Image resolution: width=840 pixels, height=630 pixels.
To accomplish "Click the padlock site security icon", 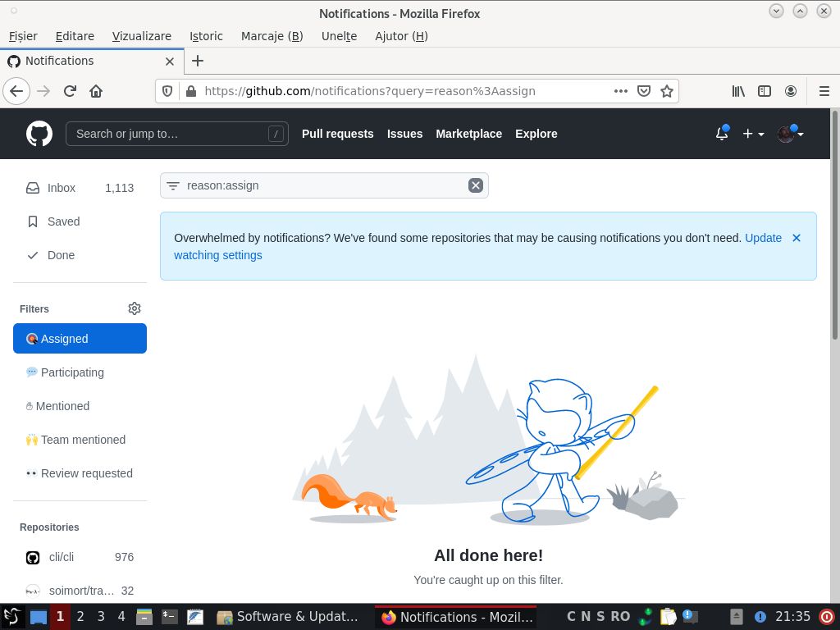I will 190,91.
